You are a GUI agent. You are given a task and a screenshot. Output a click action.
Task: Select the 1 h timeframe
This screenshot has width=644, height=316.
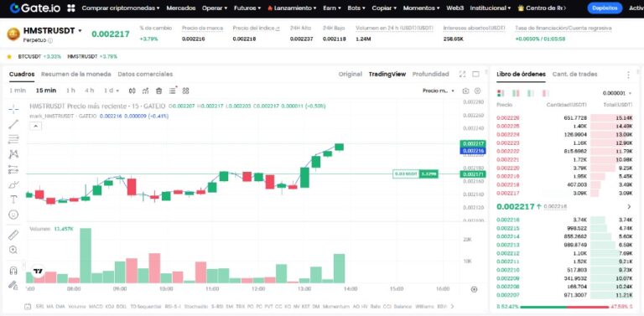(x=70, y=91)
